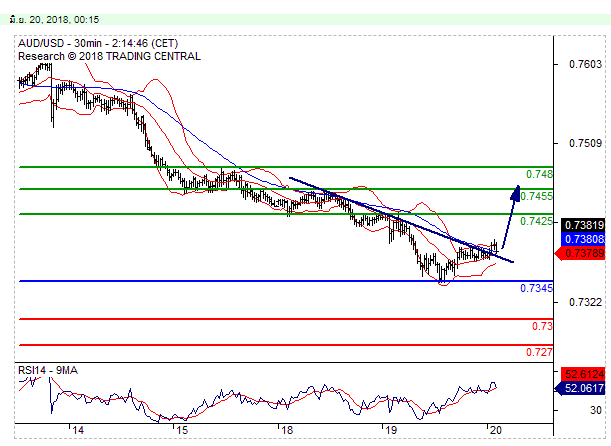611x446 pixels.
Task: Select the 'AUD/USD - 30min - 2:14:46 (CET)' chart title
Action: tap(98, 43)
